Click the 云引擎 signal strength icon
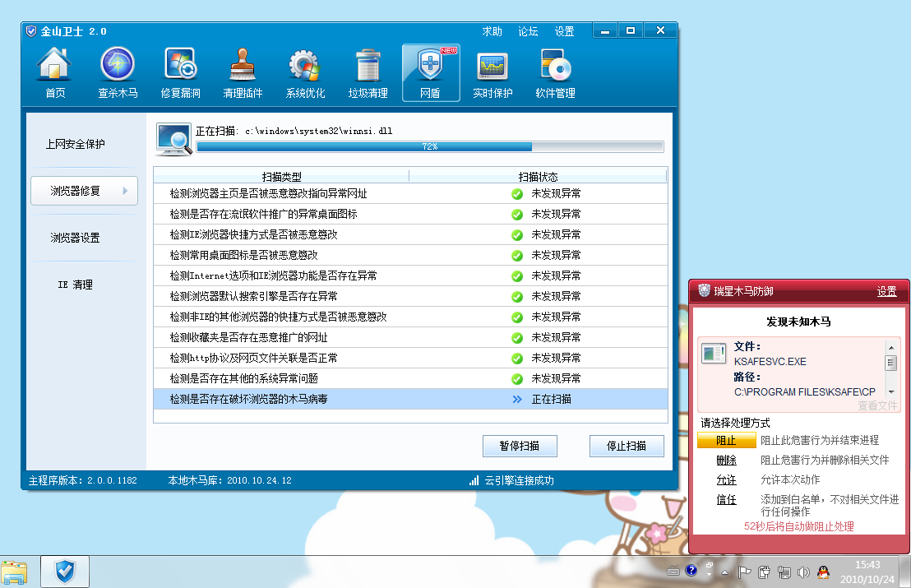Screen dimensions: 911x588 pos(474,480)
